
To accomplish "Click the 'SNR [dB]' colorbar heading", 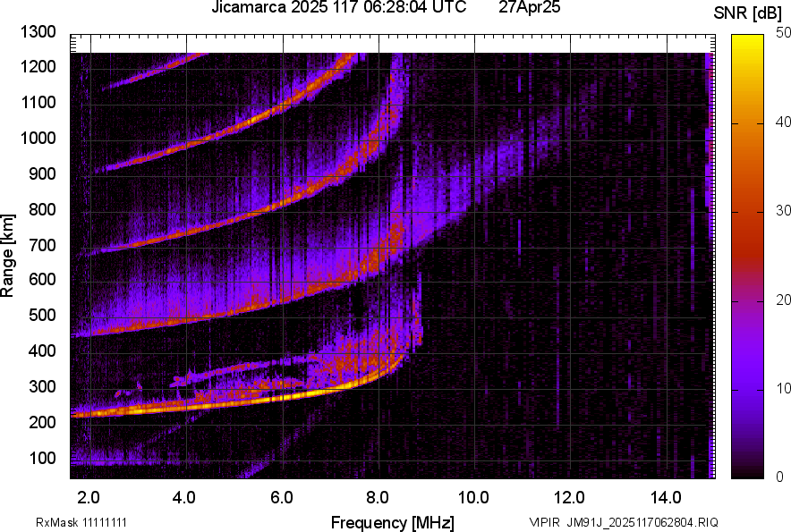I will coord(748,14).
